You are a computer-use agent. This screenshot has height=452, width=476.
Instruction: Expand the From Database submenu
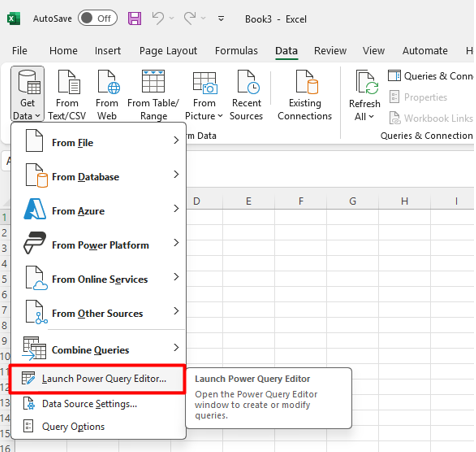click(99, 176)
